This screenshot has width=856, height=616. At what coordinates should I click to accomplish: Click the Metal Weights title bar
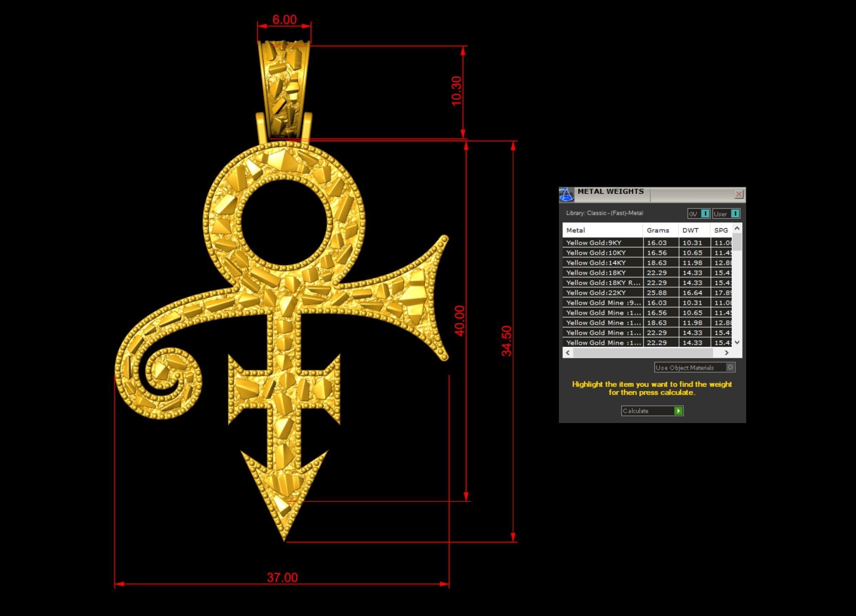coord(653,194)
